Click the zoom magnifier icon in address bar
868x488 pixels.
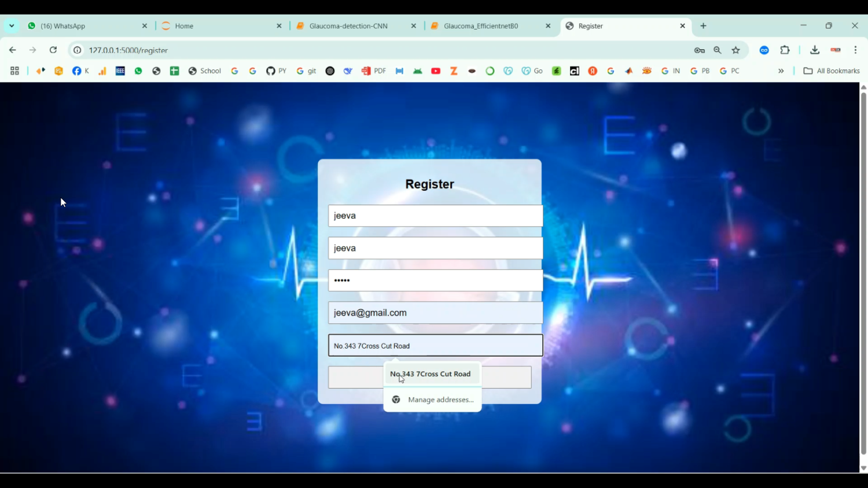[x=718, y=50]
